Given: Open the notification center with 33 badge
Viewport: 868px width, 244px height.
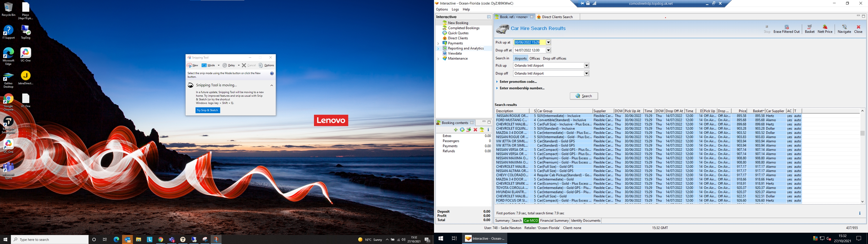Looking at the screenshot, I should pos(427,240).
